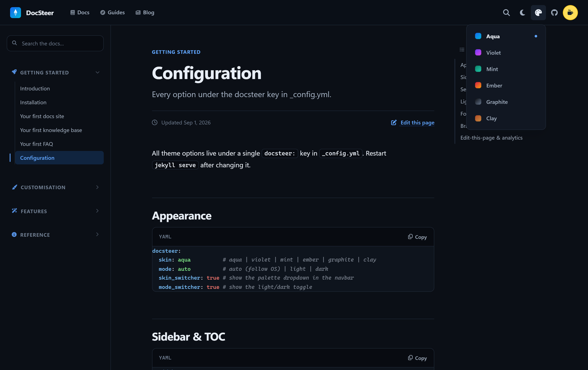
Task: Click the Getting Started breadcrumb label
Action: pos(176,52)
